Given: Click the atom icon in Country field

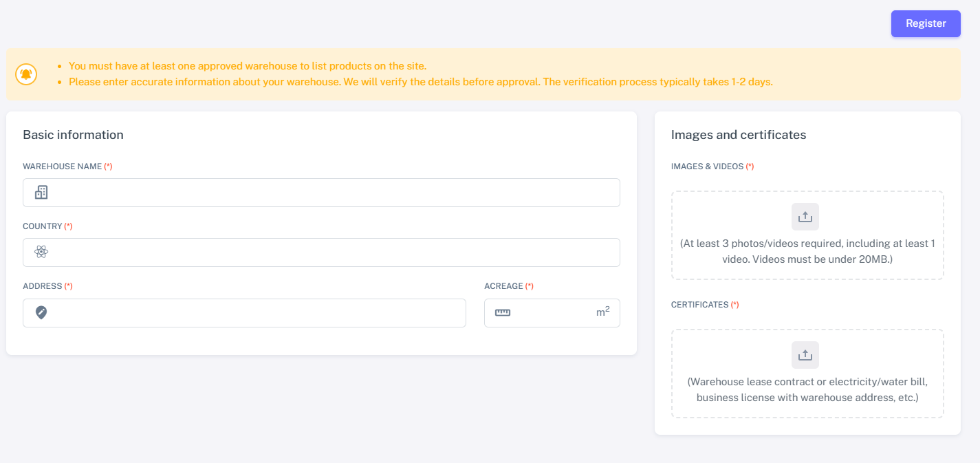Looking at the screenshot, I should click(x=41, y=252).
